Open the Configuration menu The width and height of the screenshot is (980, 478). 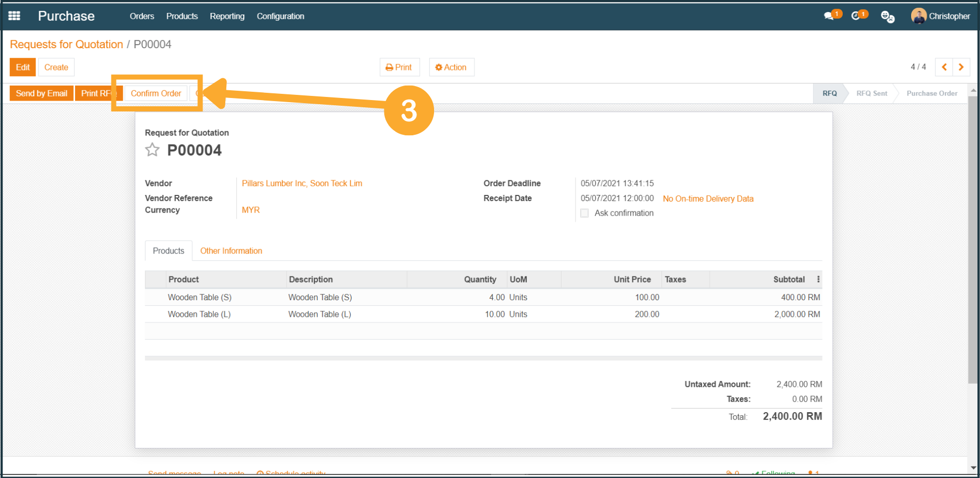tap(280, 16)
